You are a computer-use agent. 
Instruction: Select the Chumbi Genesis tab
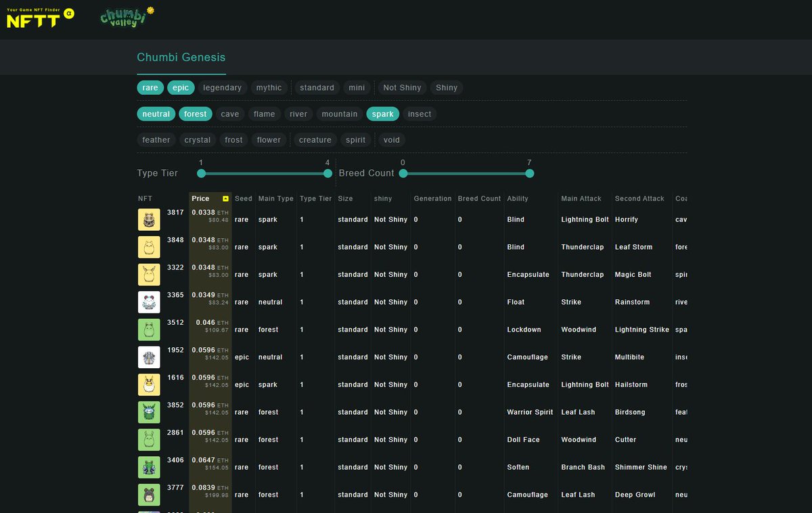click(181, 58)
